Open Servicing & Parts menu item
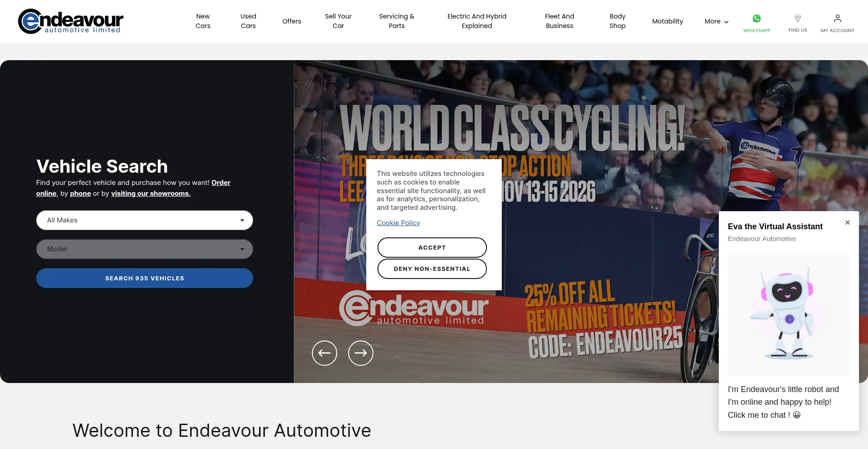The height and width of the screenshot is (449, 868). coord(396,21)
